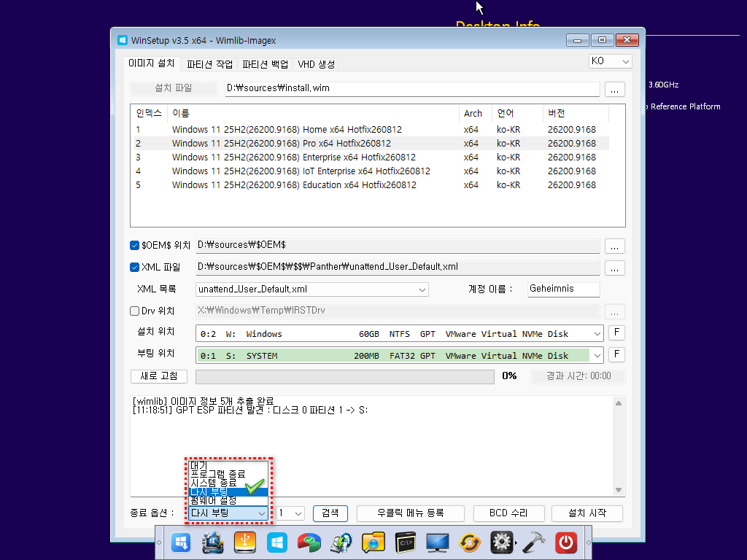Click the dock's right diamond handle
Viewport: 747px width, 560px height.
point(589,542)
